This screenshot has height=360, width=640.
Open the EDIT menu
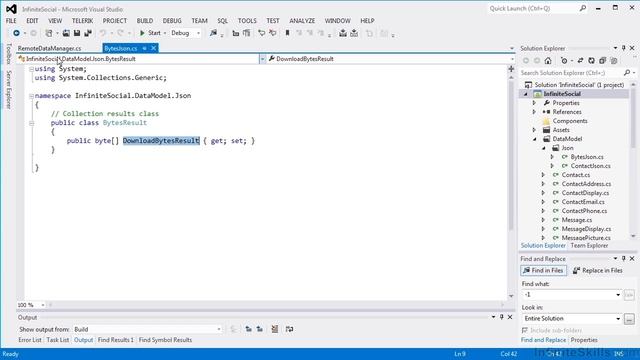click(x=32, y=20)
